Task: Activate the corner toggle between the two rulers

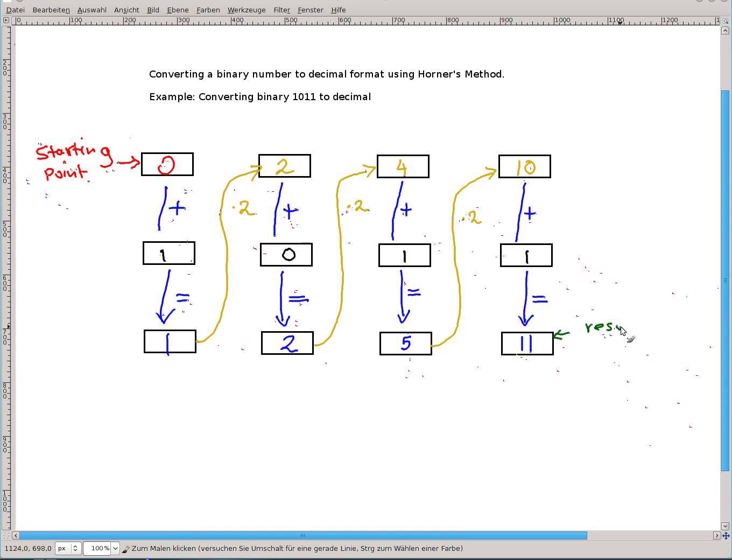Action: tap(6, 20)
